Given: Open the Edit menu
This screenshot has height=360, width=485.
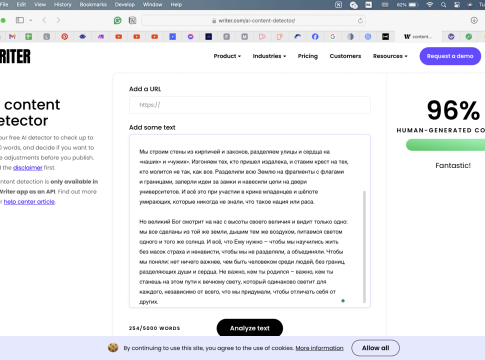Looking at the screenshot, I should tap(21, 5).
